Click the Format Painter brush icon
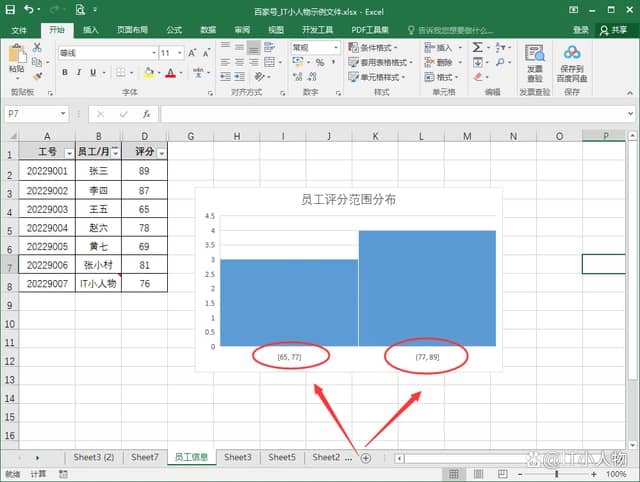This screenshot has width=640, height=482. click(37, 75)
